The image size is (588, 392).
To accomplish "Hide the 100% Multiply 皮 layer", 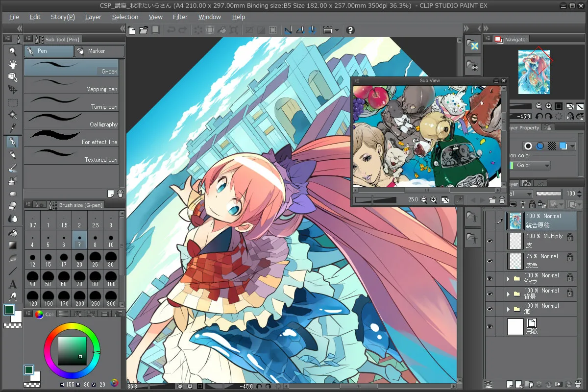I will (x=490, y=241).
